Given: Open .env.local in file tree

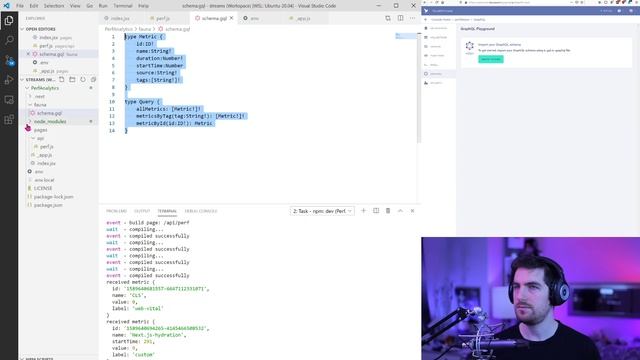Looking at the screenshot, I should (44, 180).
